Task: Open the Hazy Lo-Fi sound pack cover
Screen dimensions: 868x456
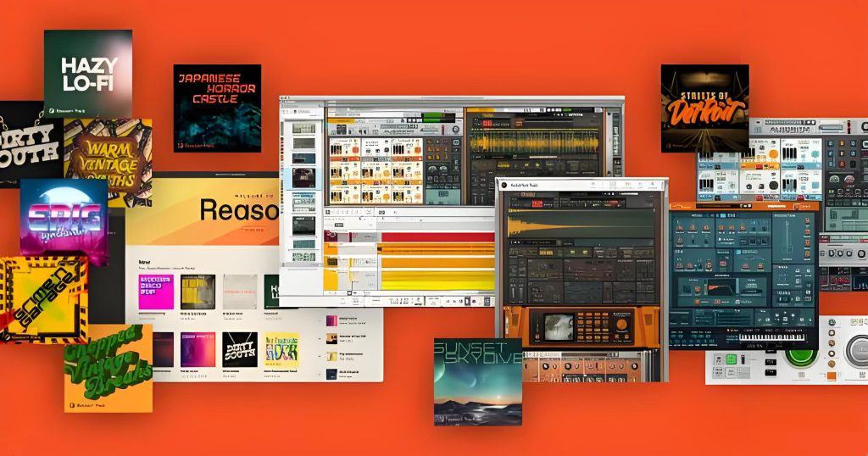Action: point(87,73)
